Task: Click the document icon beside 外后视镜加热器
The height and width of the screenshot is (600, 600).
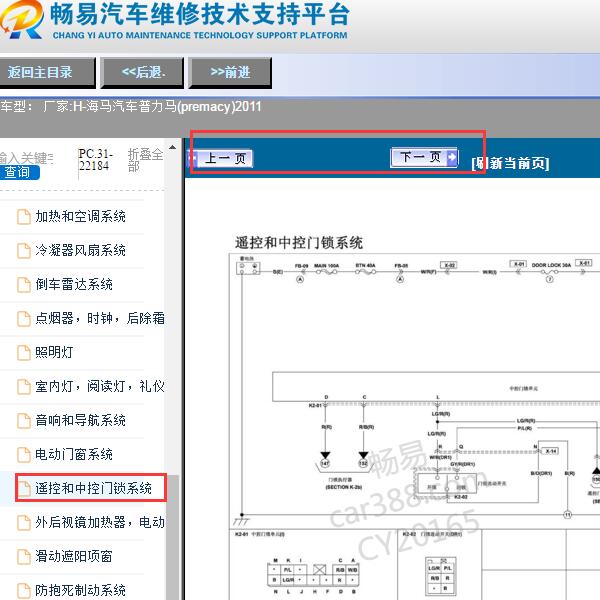Action: pyautogui.click(x=24, y=523)
